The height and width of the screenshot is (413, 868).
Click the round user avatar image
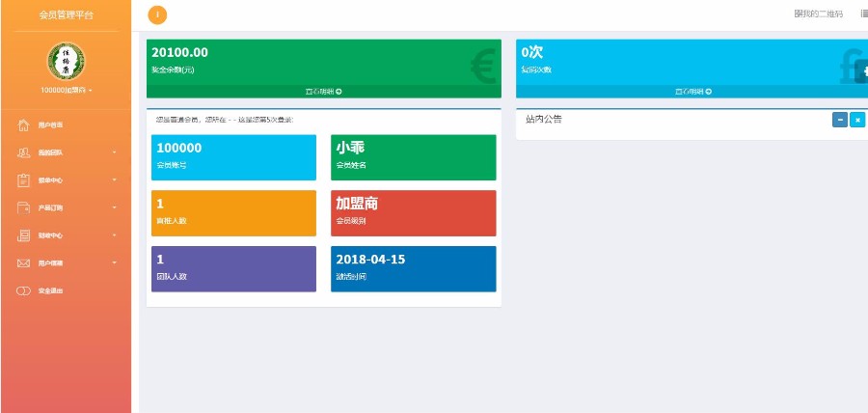pyautogui.click(x=66, y=61)
